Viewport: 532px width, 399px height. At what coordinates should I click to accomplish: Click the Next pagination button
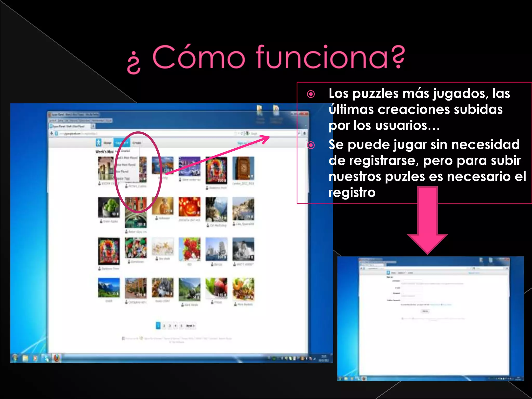coord(190,326)
